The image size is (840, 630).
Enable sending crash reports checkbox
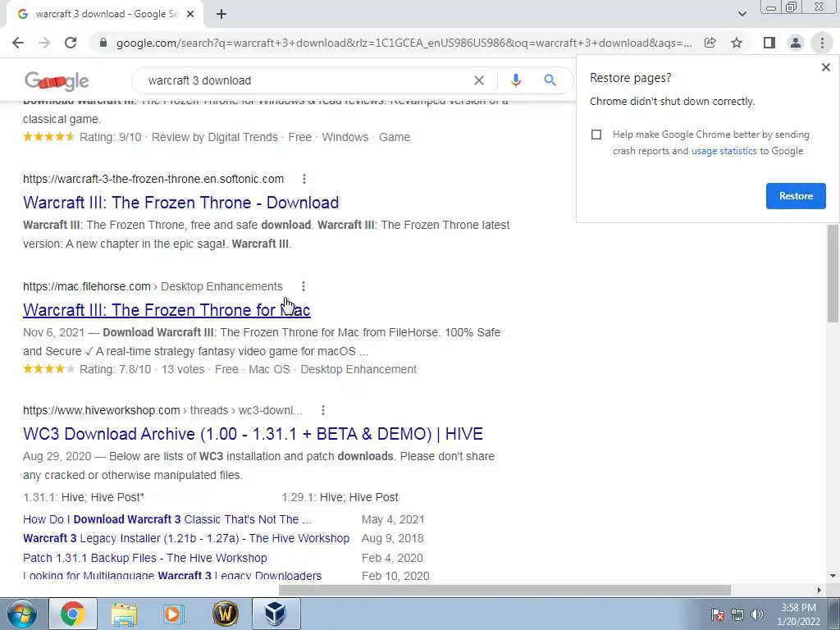pyautogui.click(x=596, y=135)
